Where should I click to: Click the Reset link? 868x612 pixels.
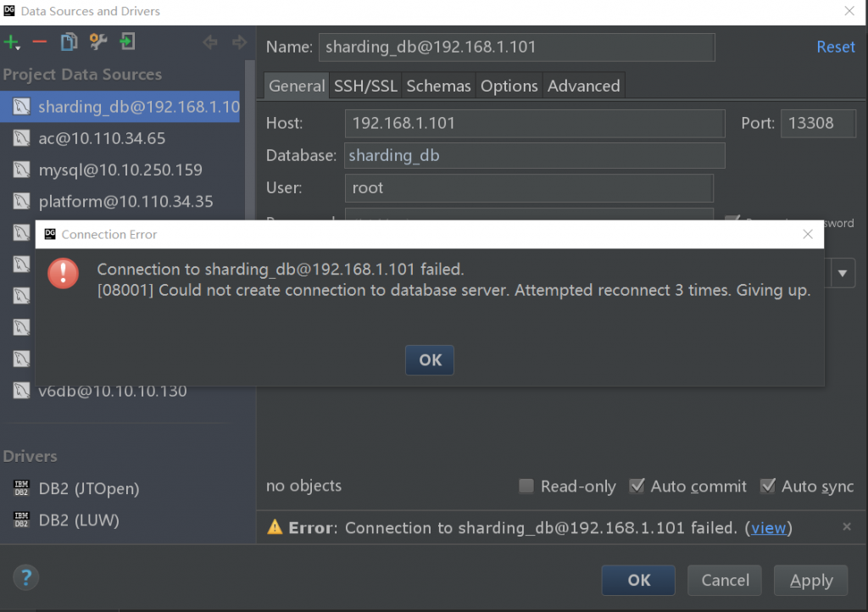coord(835,47)
